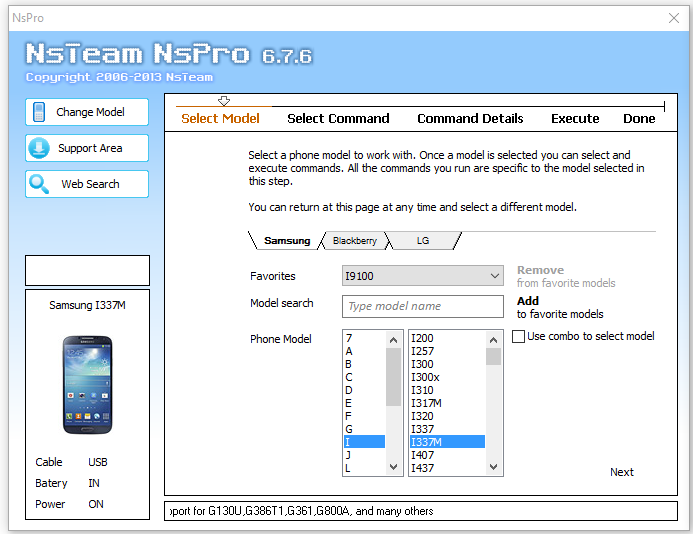The height and width of the screenshot is (534, 693).
Task: Select model I437 in the list
Action: [447, 468]
